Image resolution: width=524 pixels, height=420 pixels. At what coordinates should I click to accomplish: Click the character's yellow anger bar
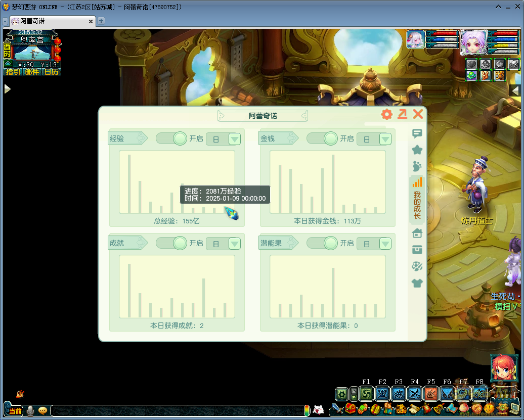pyautogui.click(x=503, y=45)
